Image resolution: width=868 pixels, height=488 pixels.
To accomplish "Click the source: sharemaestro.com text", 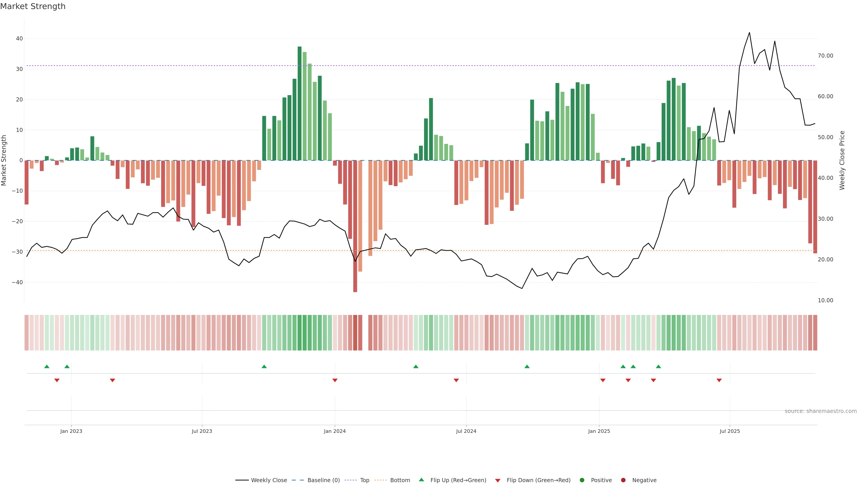I will (821, 411).
